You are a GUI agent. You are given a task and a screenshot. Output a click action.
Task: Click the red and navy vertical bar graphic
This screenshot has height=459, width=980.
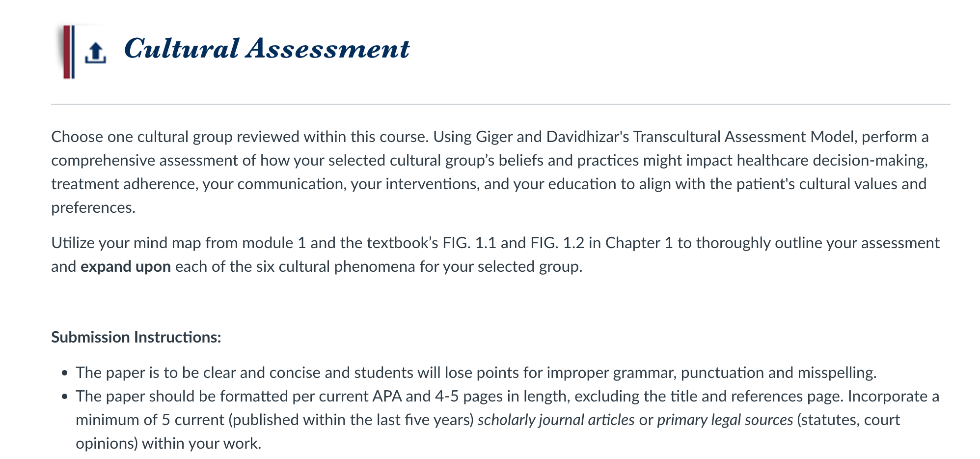pyautogui.click(x=69, y=52)
